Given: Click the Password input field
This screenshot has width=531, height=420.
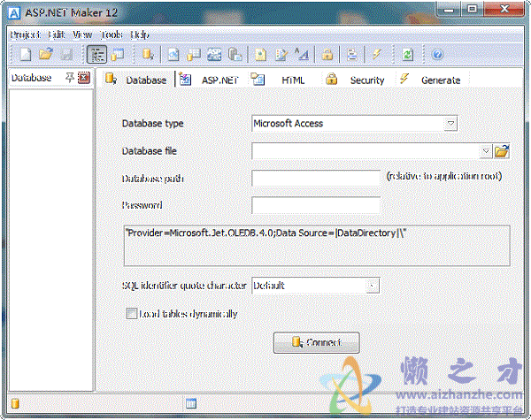Looking at the screenshot, I should [316, 205].
